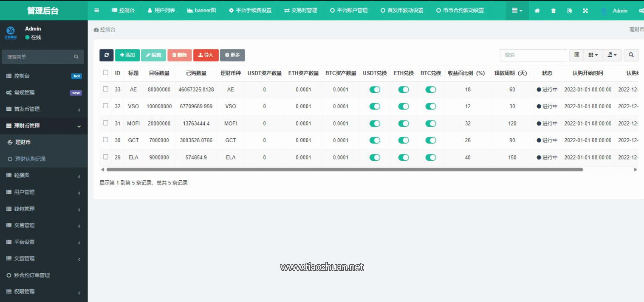The width and height of the screenshot is (644, 302).
Task: Open the export dropdown button
Action: tap(612, 55)
